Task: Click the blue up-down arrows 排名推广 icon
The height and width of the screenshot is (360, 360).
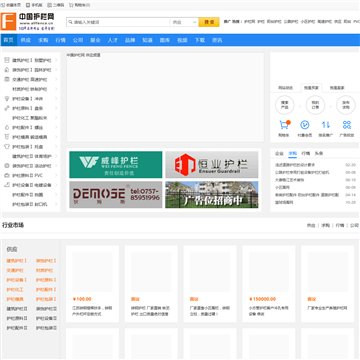Action: 326,125
